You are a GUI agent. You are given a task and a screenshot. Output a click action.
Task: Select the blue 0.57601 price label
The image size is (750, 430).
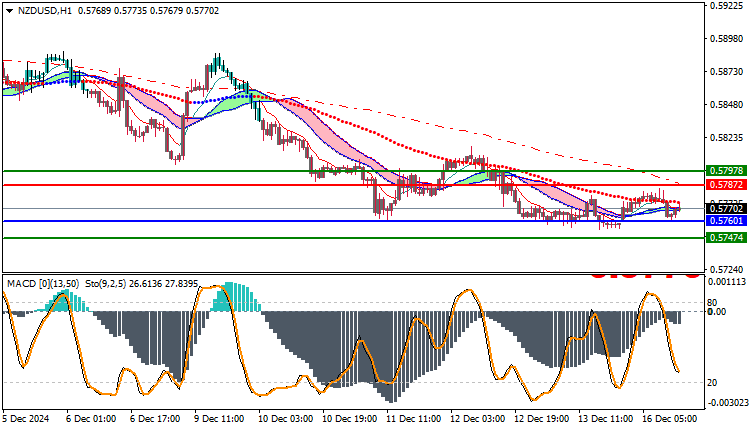point(726,221)
